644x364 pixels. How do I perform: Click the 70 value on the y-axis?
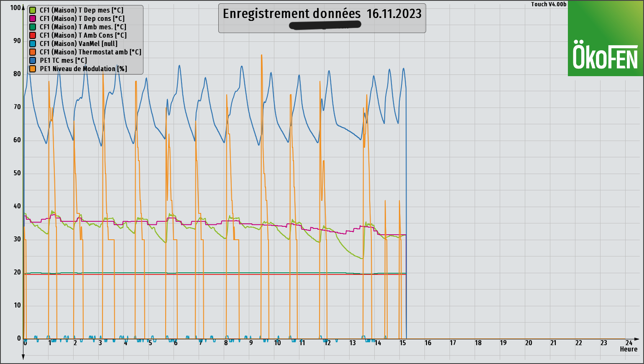(17, 107)
